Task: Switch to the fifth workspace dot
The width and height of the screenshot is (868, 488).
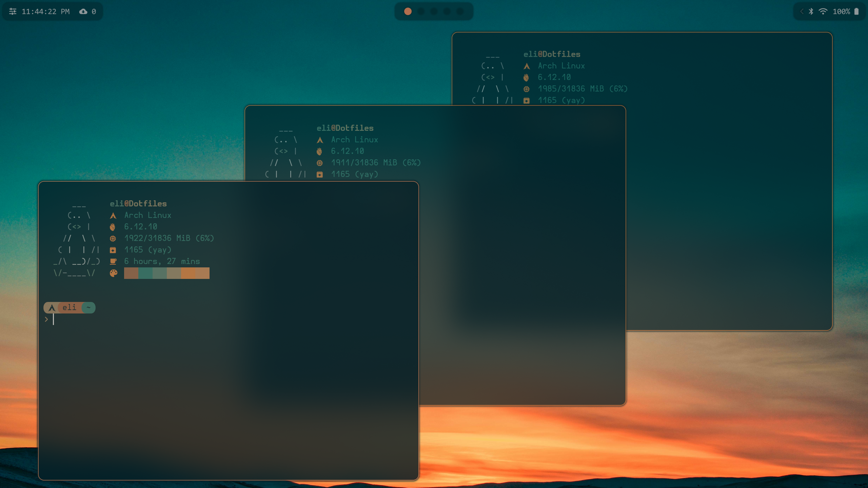Action: 460,12
